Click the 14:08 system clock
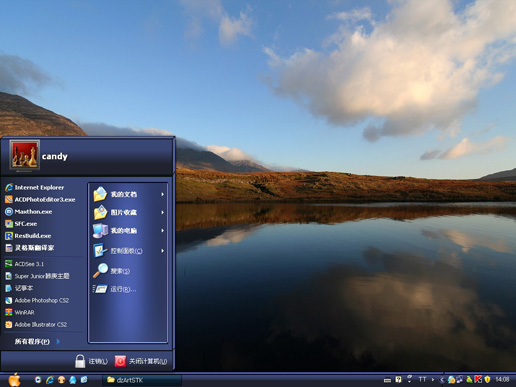 pos(502,379)
